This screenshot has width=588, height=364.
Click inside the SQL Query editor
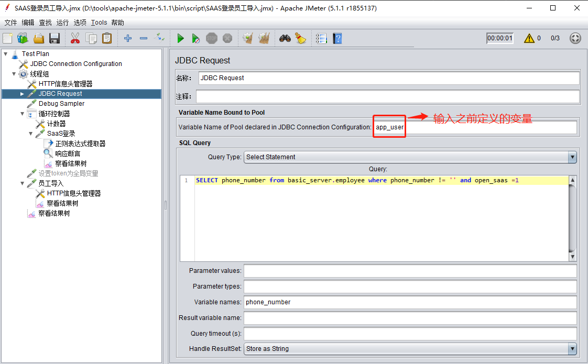click(x=382, y=218)
